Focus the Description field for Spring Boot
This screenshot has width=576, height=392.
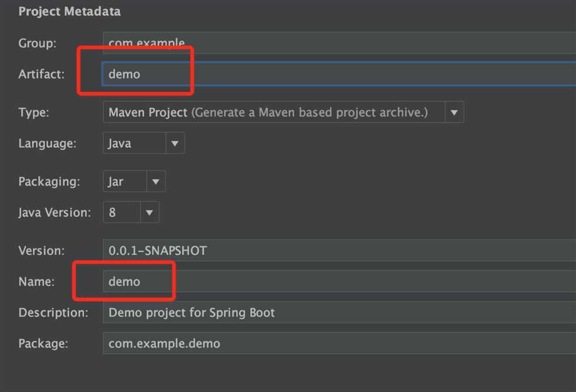339,312
